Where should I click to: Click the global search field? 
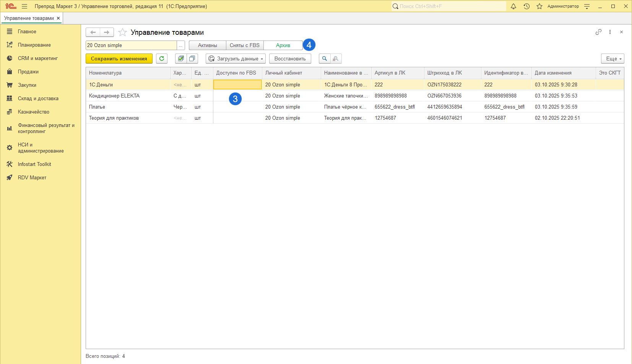tap(451, 6)
